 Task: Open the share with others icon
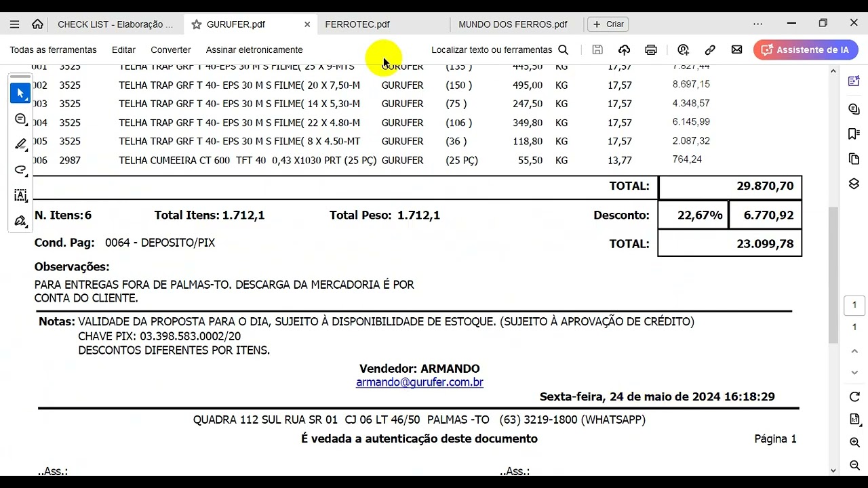coord(683,49)
